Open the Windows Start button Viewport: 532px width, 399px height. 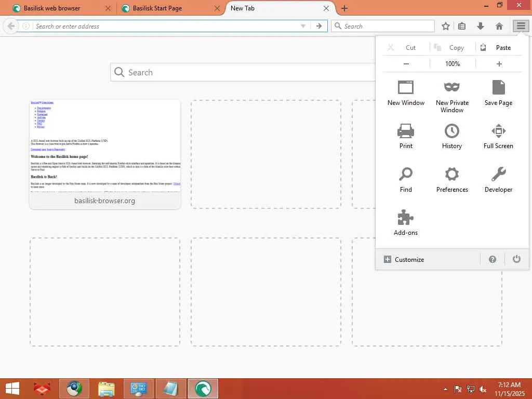12,389
